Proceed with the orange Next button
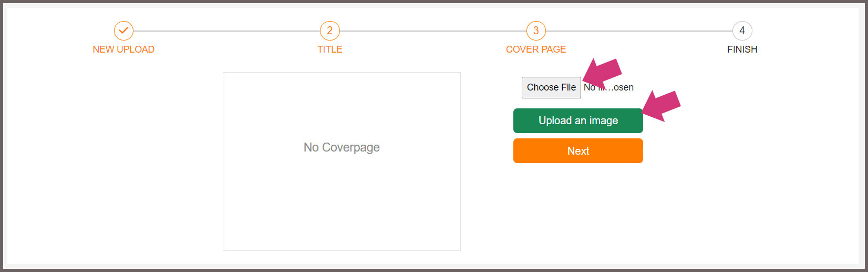Screen dimensions: 868x272 coord(578,151)
